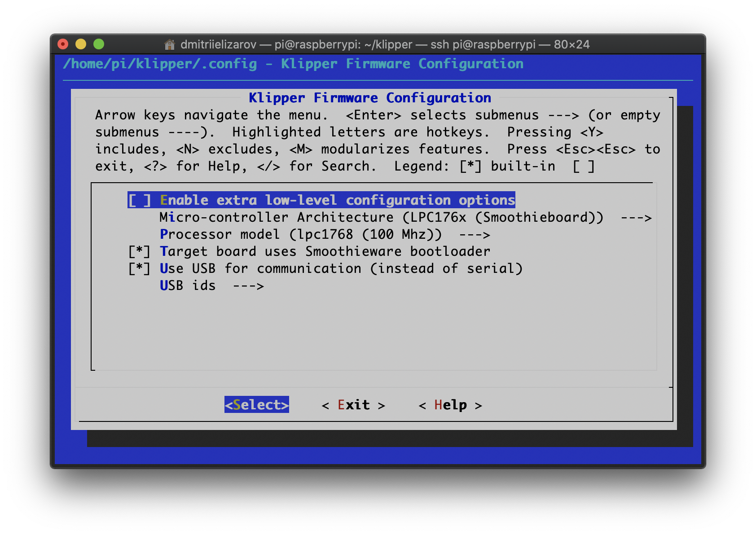Click the home folder icon in title bar
Image resolution: width=756 pixels, height=535 pixels.
pos(169,44)
